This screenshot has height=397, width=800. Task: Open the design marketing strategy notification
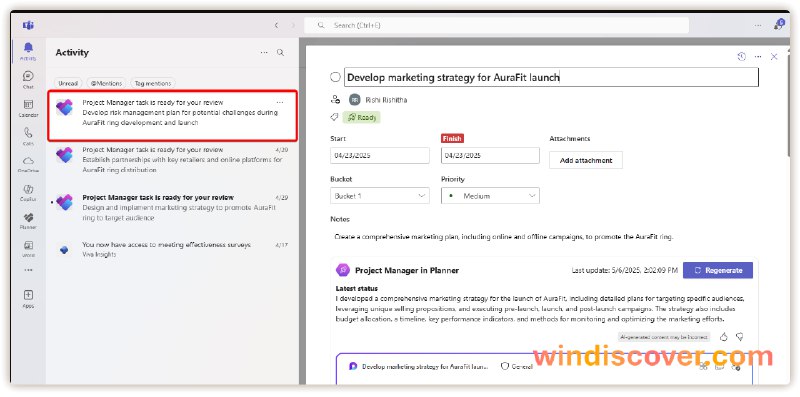(x=172, y=207)
